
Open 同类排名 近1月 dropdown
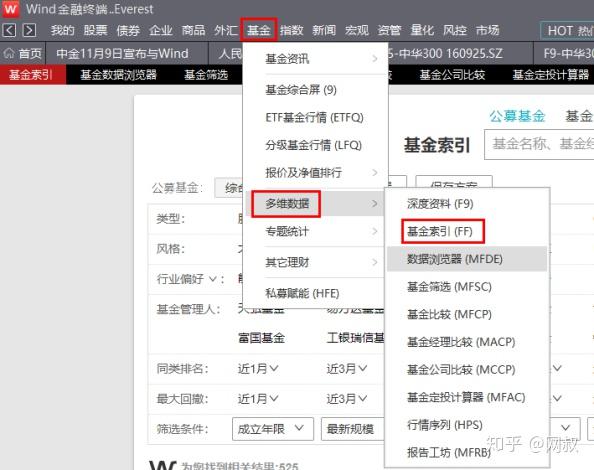[x=258, y=368]
